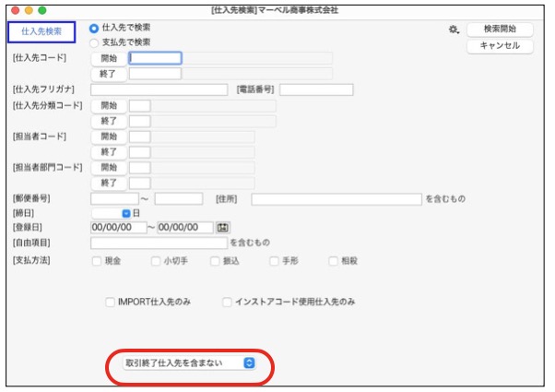Click into the 住所 text field
Viewport: 555px width, 392px height.
click(x=337, y=198)
